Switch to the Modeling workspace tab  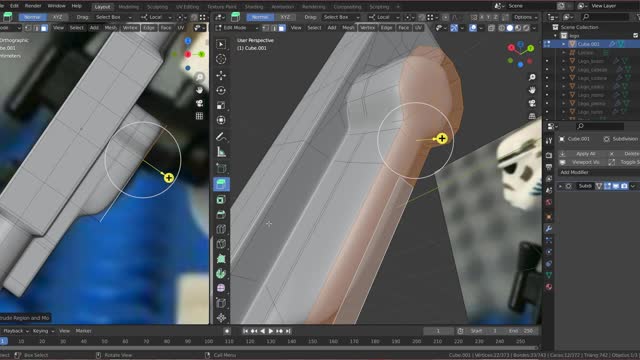[128, 7]
